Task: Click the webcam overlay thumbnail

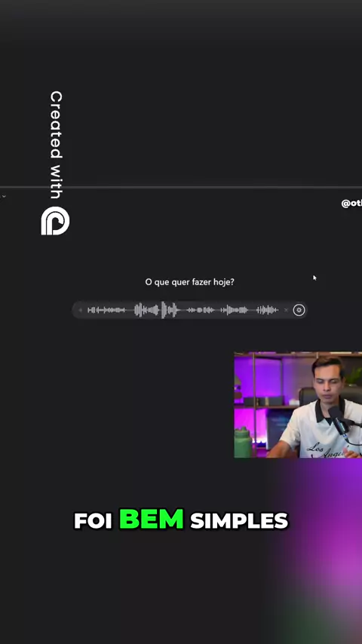Action: coord(298,404)
